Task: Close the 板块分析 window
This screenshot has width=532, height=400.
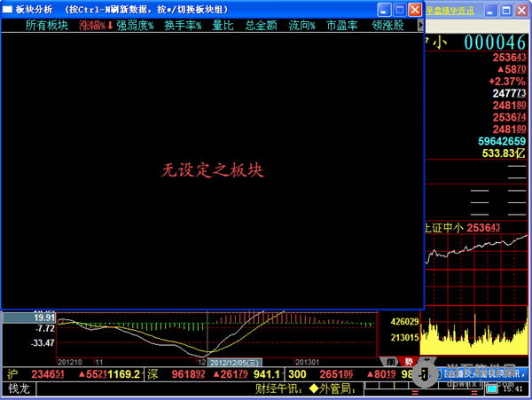Action: [x=415, y=10]
